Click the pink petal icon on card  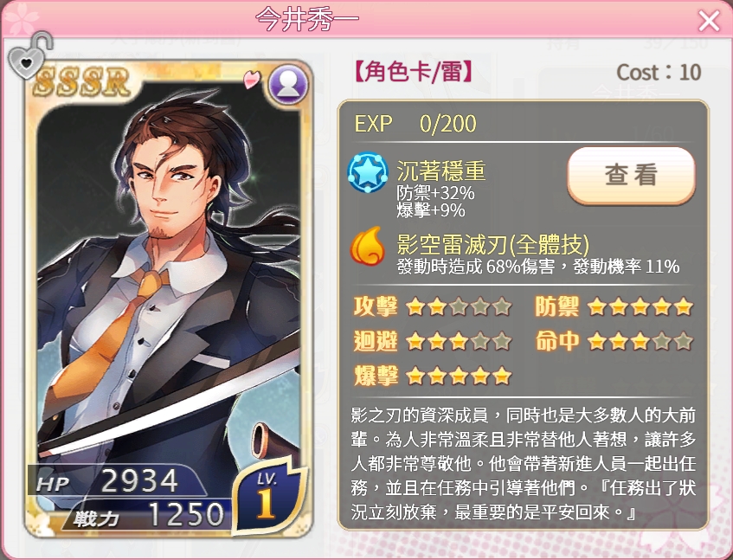252,79
